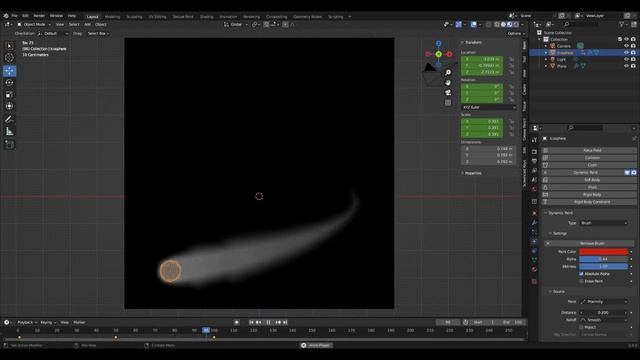The height and width of the screenshot is (360, 640).
Task: Collapse the Source subpanel
Action: click(558, 291)
